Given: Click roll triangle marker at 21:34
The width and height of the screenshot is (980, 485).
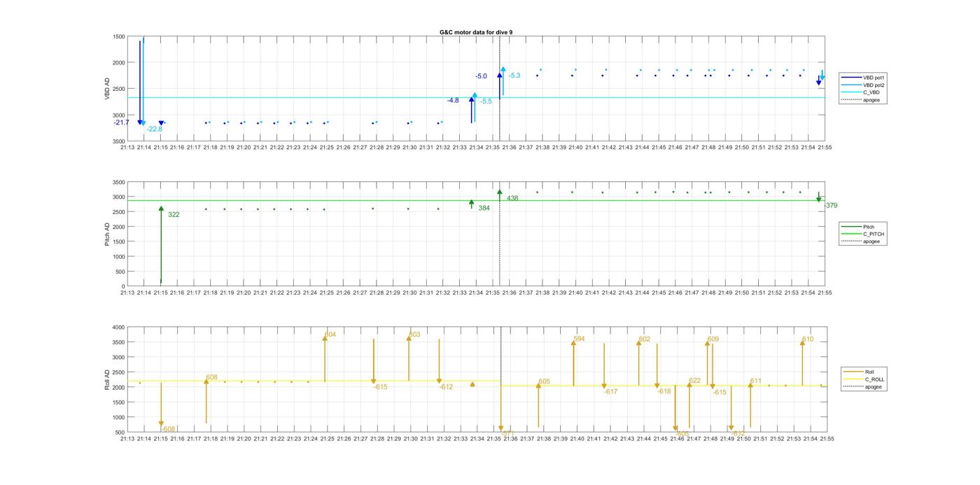Looking at the screenshot, I should click(472, 384).
